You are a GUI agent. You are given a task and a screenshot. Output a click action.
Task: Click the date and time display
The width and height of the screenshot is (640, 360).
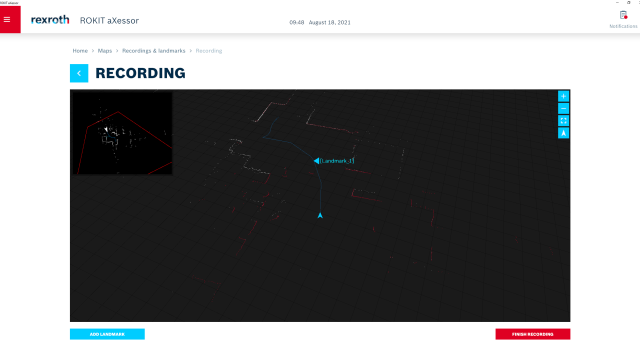320,22
